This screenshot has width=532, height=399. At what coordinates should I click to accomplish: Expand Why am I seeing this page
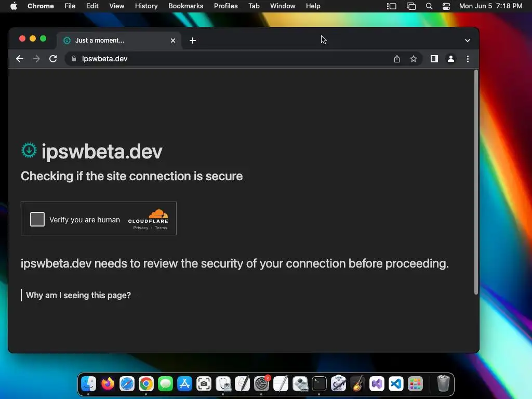tap(78, 295)
